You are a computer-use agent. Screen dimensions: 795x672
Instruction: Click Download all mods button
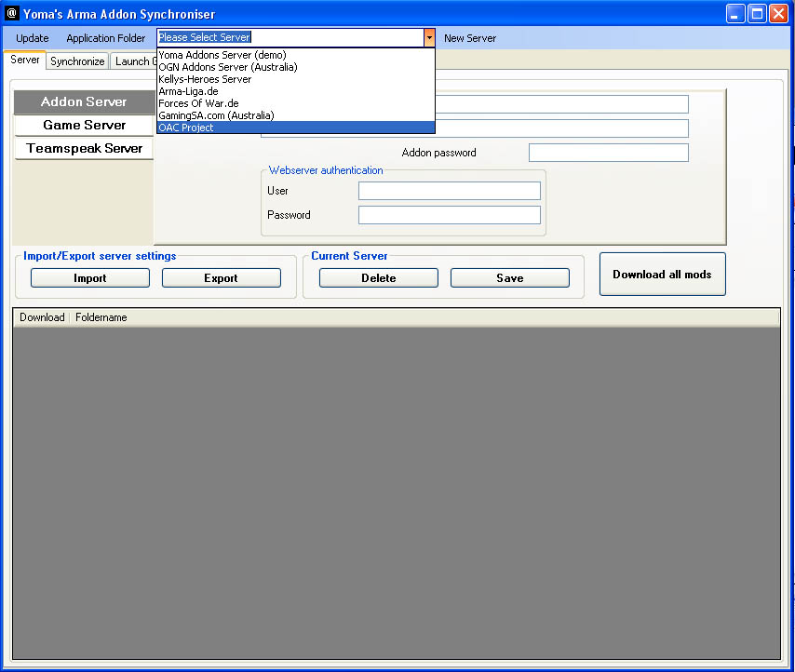pyautogui.click(x=662, y=275)
